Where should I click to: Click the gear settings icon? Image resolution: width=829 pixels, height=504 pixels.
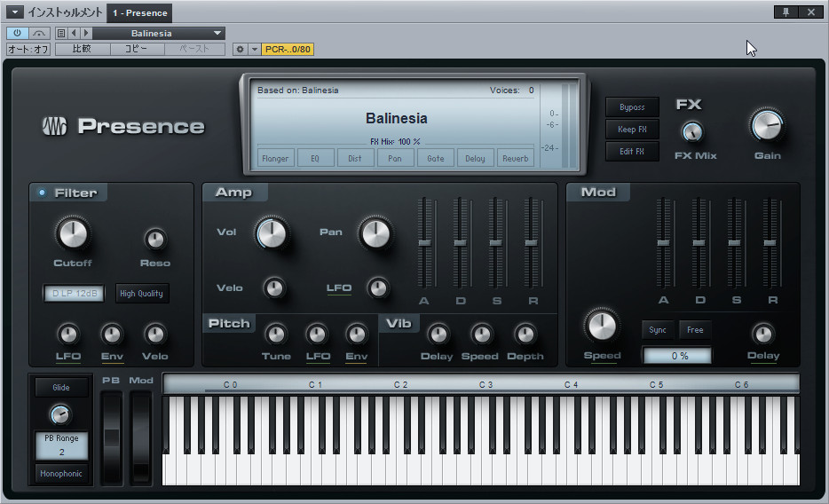tap(240, 49)
